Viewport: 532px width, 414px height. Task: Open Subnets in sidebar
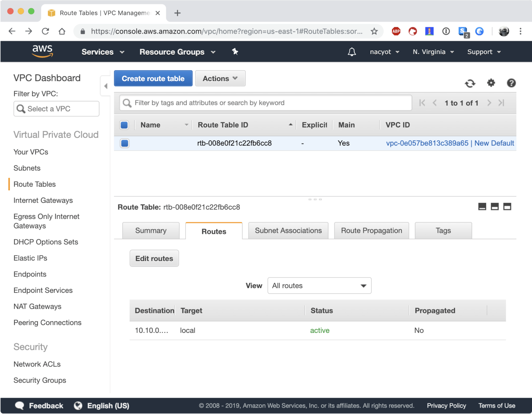[x=27, y=168]
